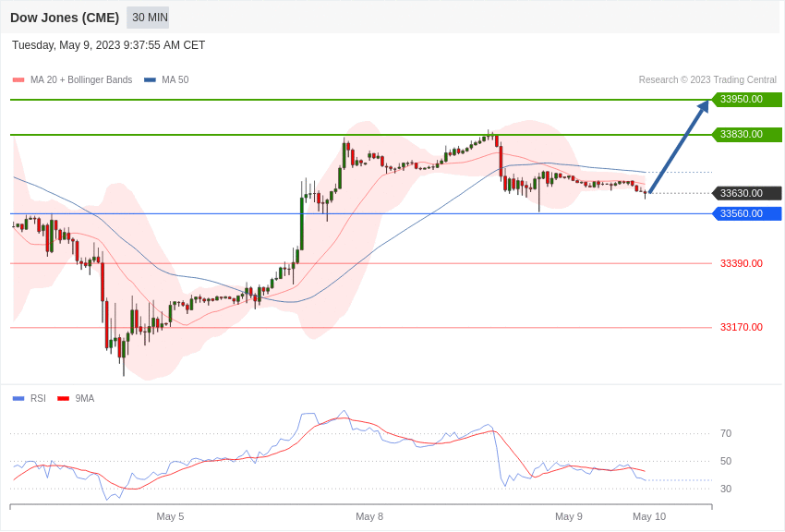Click the May 10 date axis label
Screen dimensions: 785x532
click(x=649, y=516)
